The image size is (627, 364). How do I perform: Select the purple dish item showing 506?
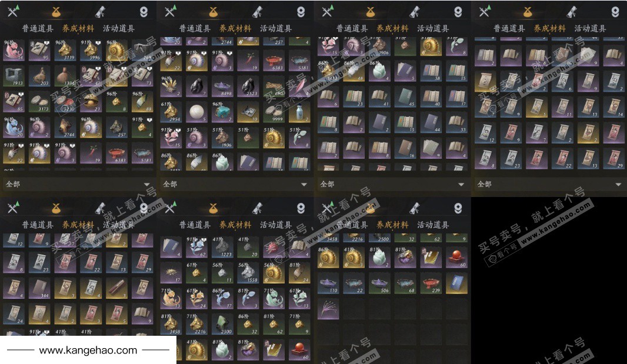pyautogui.click(x=379, y=283)
